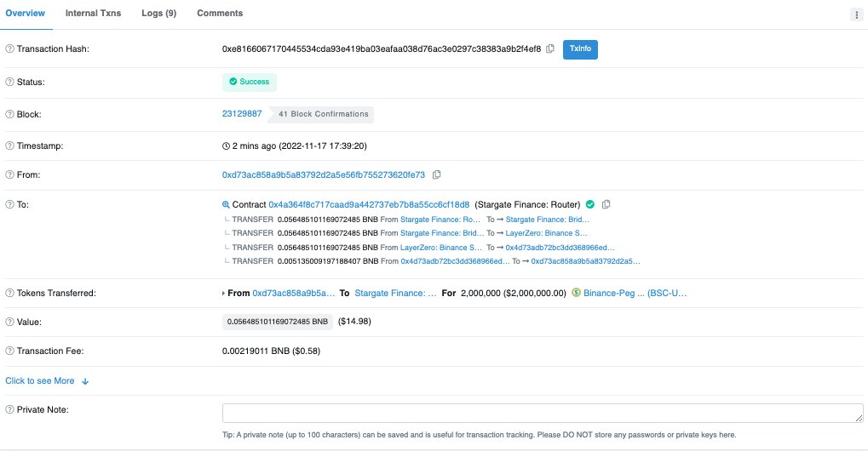The image size is (868, 451).
Task: Click the Success status badge
Action: click(x=249, y=82)
